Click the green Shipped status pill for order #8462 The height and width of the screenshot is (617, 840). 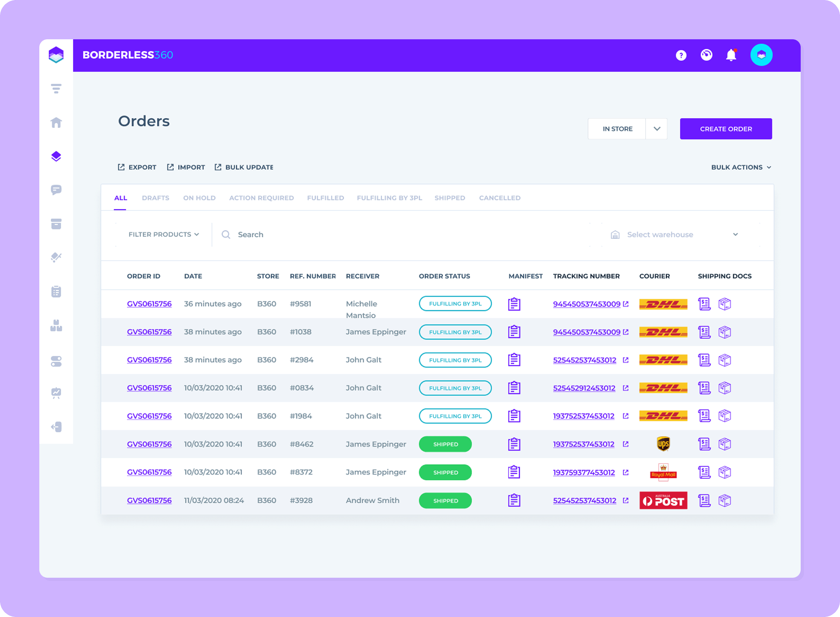445,444
